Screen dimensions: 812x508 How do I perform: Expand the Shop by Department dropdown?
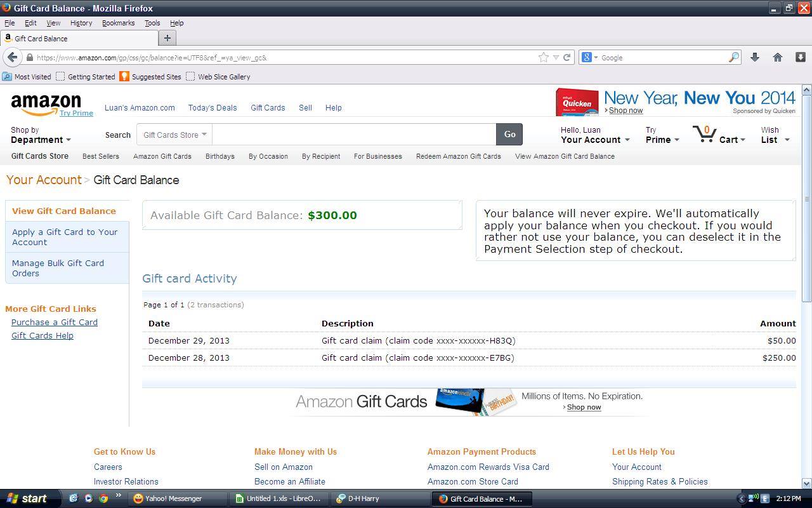coord(41,135)
